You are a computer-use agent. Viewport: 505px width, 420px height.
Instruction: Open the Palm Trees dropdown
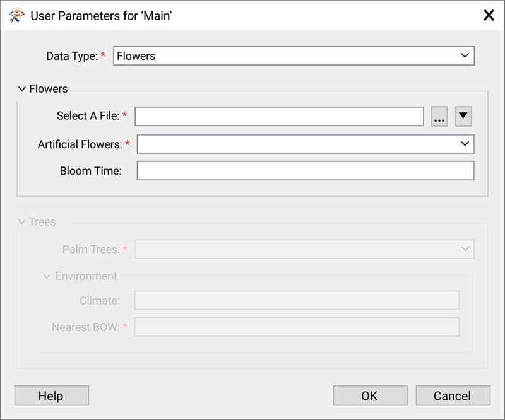[305, 249]
